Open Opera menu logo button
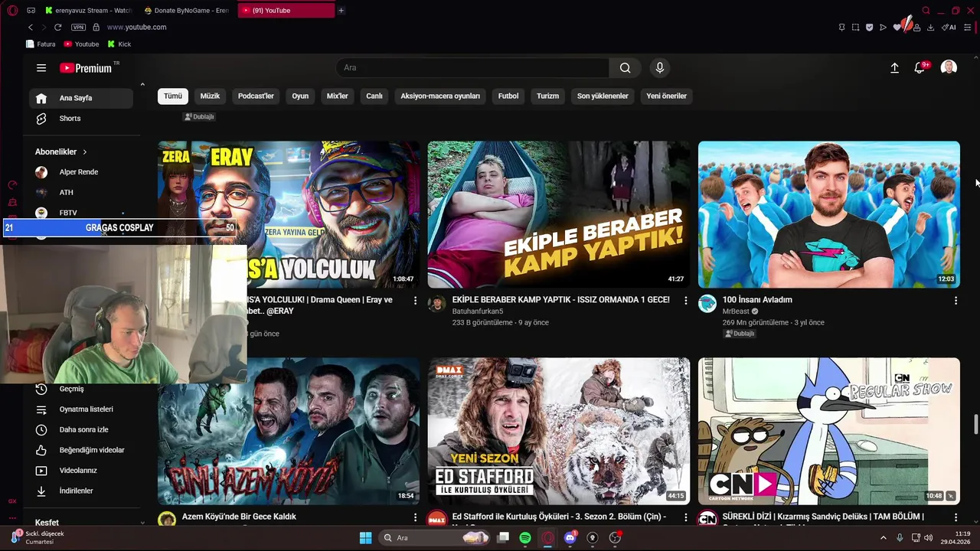The image size is (980, 551). pyautogui.click(x=11, y=11)
